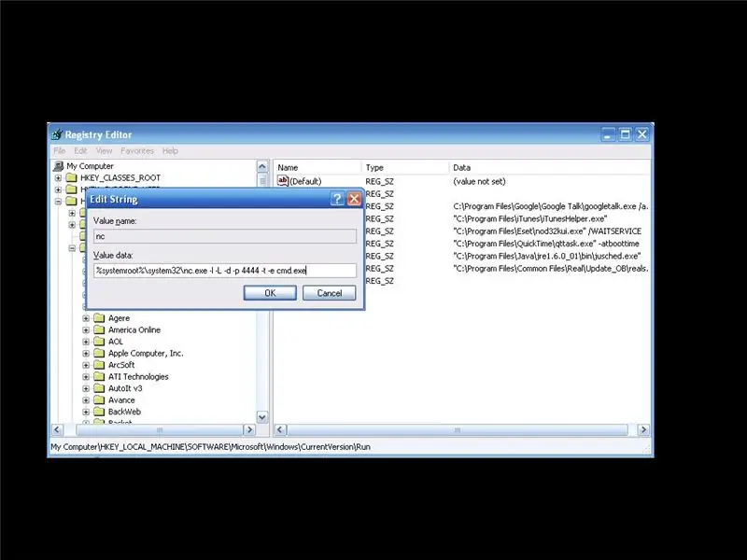Click tree pane scroll right arrow

coord(249,429)
